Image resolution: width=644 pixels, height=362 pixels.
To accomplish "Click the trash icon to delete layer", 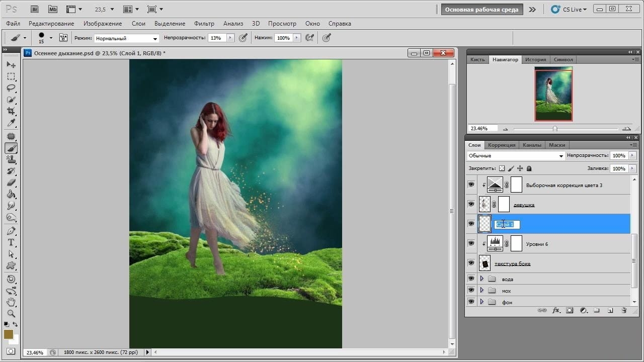I will tap(624, 311).
